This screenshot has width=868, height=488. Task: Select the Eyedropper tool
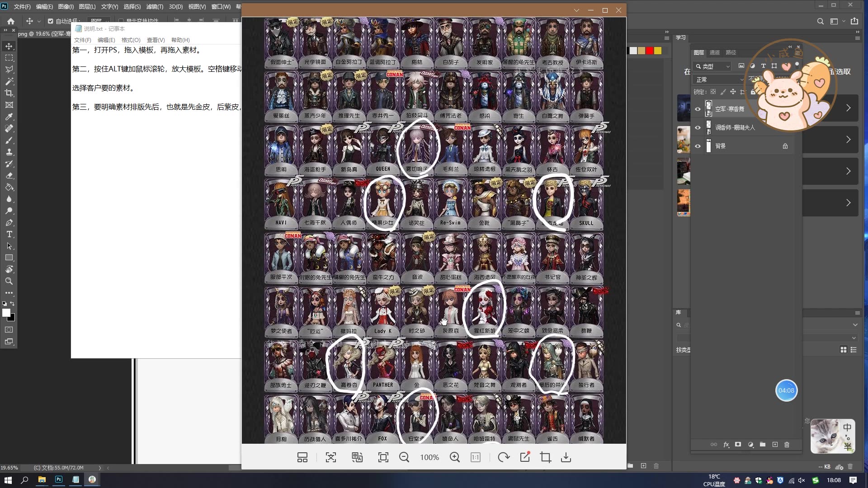9,117
